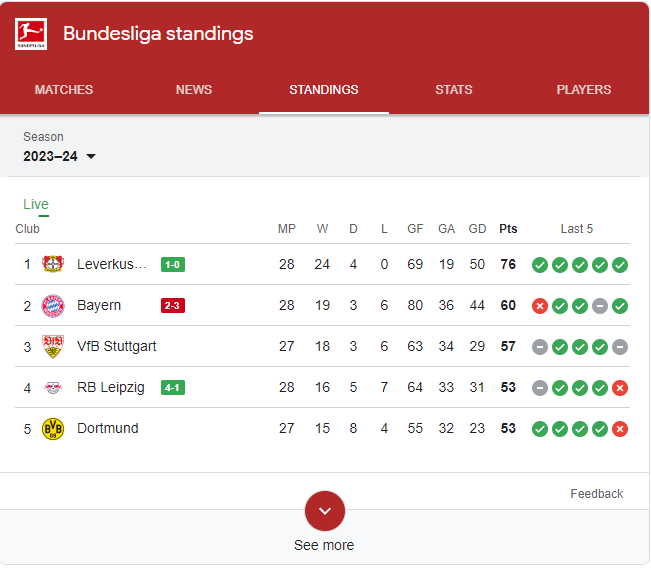Image resolution: width=651 pixels, height=569 pixels.
Task: Click the Bundesliga logo icon
Action: 31,34
